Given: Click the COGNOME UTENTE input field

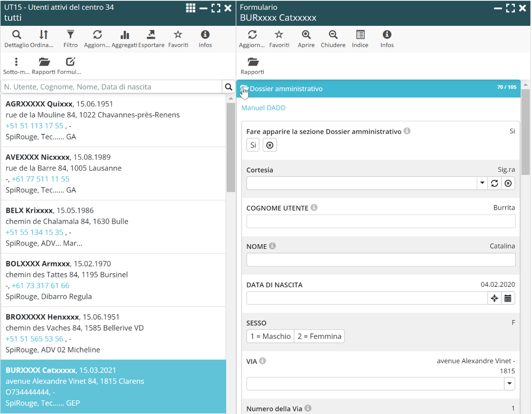Looking at the screenshot, I should [x=380, y=221].
